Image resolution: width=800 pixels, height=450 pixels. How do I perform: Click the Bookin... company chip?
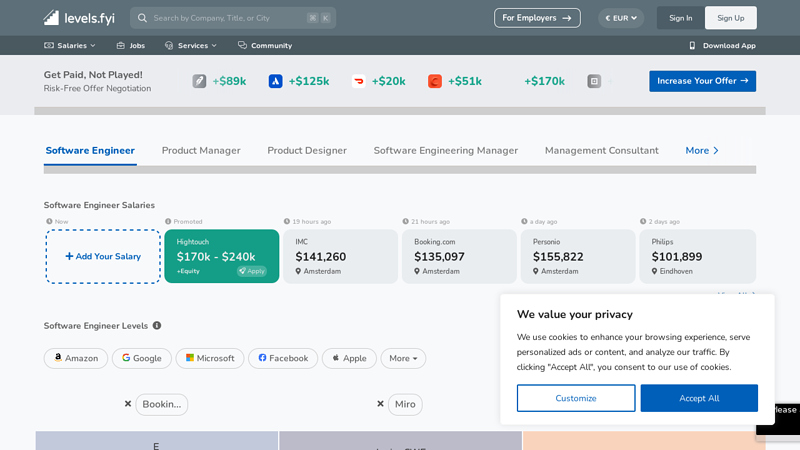(162, 404)
